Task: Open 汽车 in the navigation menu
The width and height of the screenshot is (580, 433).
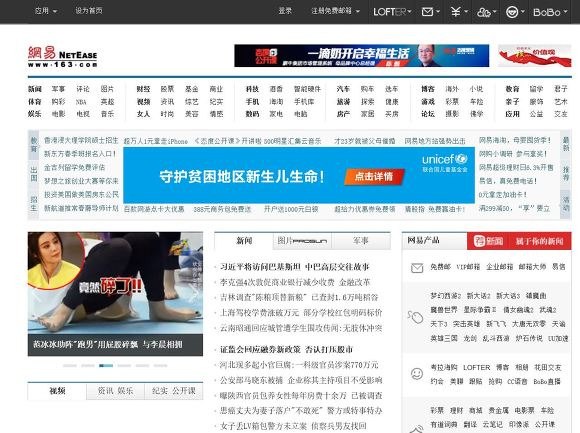Action: point(343,89)
